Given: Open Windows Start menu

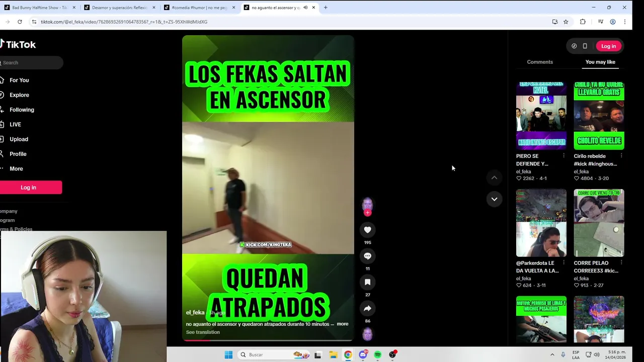Looking at the screenshot, I should 228,354.
